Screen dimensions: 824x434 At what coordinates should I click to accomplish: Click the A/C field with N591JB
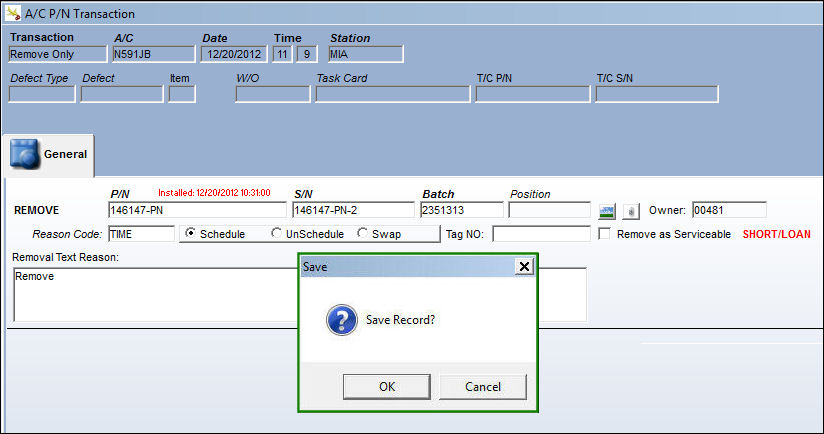pos(153,54)
